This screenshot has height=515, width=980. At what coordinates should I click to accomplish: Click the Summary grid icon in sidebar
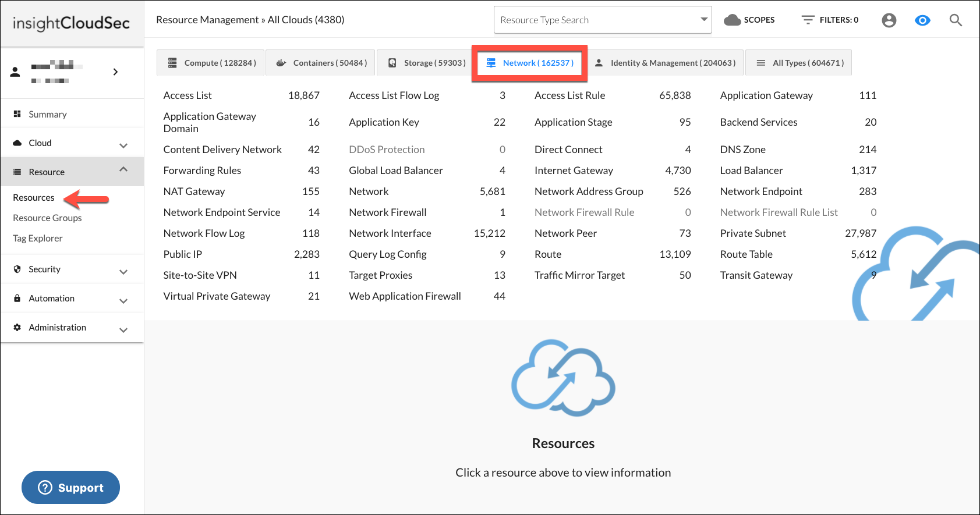(x=17, y=114)
